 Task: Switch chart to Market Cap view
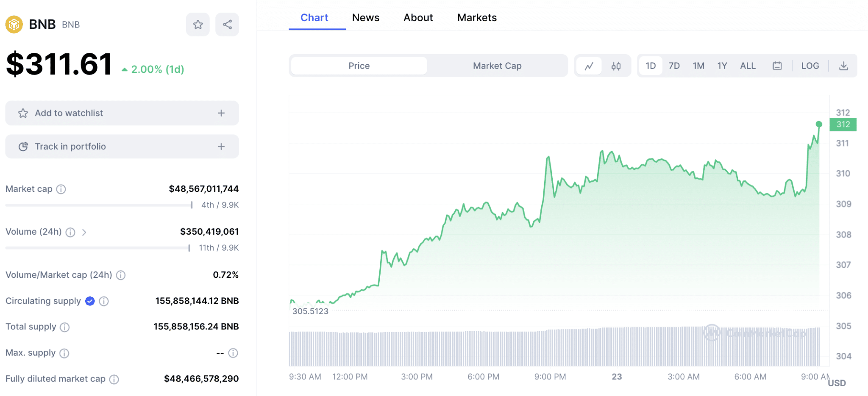click(x=497, y=66)
